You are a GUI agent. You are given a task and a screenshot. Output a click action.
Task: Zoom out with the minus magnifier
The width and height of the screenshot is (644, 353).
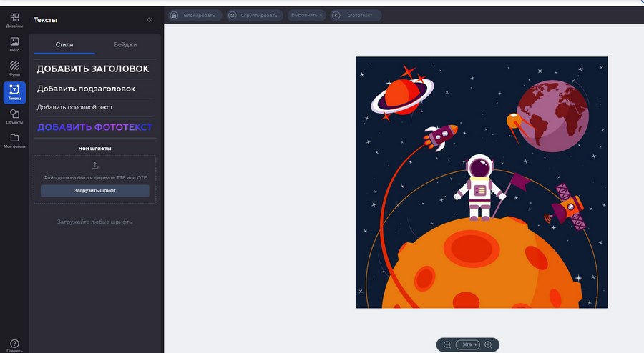(x=447, y=345)
